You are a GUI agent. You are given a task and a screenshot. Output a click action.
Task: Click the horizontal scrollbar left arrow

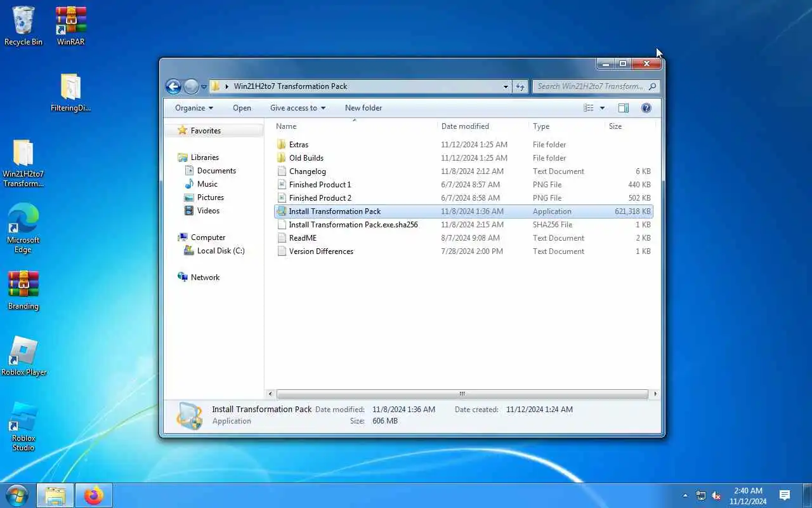pos(270,394)
